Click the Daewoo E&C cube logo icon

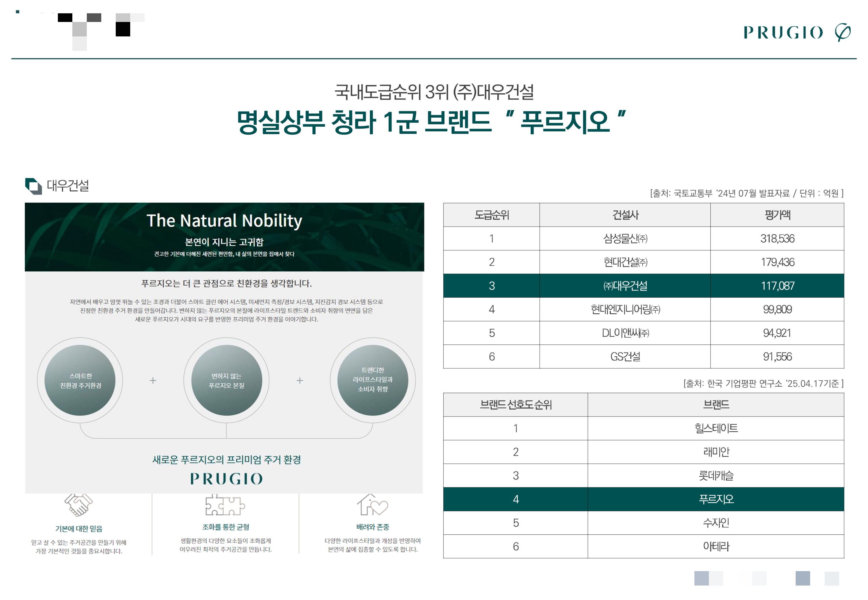[34, 186]
